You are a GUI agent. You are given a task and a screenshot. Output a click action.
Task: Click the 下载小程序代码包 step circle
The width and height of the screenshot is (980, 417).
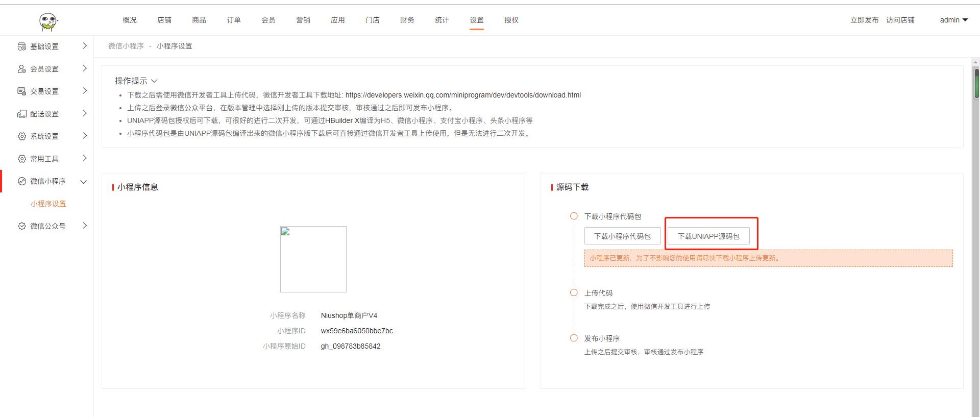pyautogui.click(x=574, y=216)
